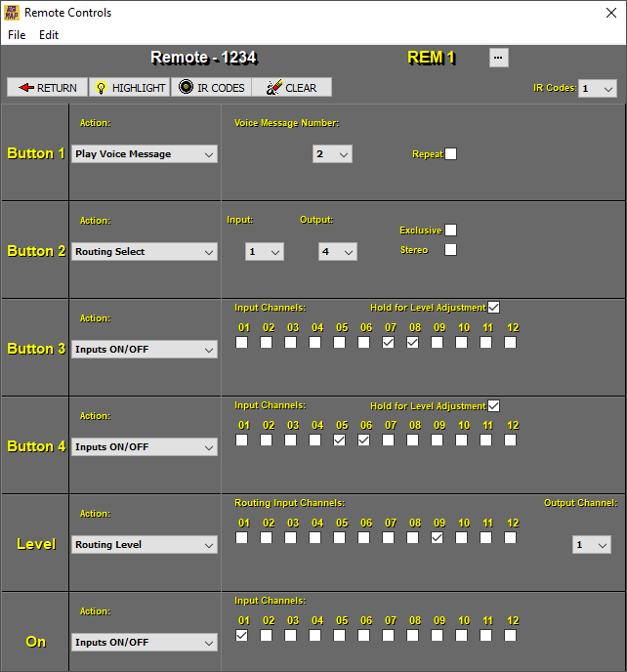Viewport: 627px width, 672px height.
Task: Expand the Button 1 Action dropdown
Action: point(145,154)
